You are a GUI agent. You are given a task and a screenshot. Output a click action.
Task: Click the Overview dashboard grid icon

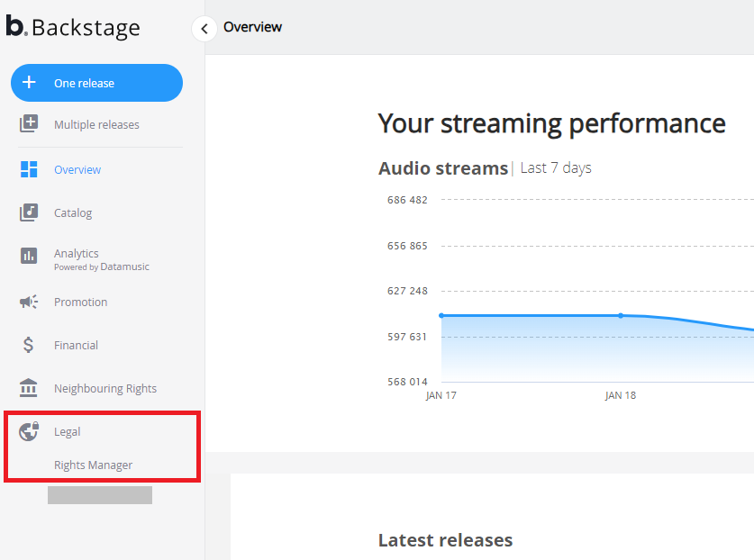29,169
